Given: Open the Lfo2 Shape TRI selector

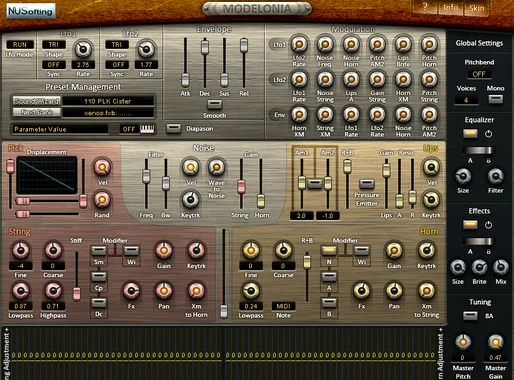Looking at the screenshot, I should click(117, 45).
